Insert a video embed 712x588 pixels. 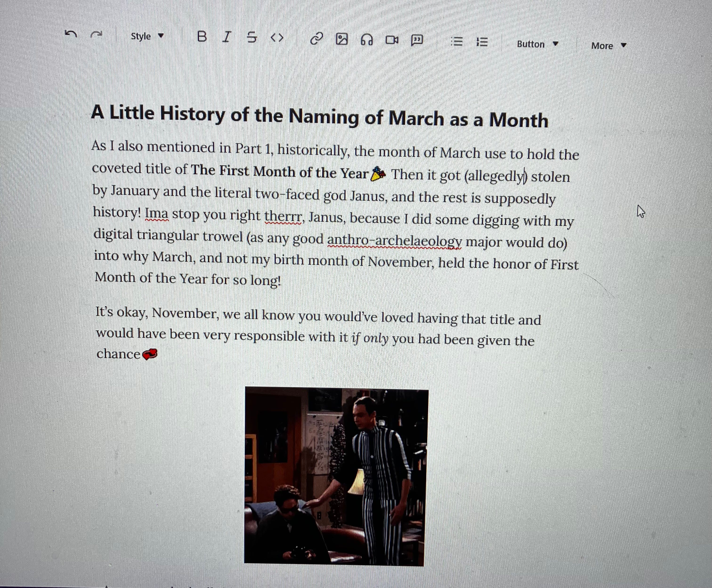pos(392,40)
